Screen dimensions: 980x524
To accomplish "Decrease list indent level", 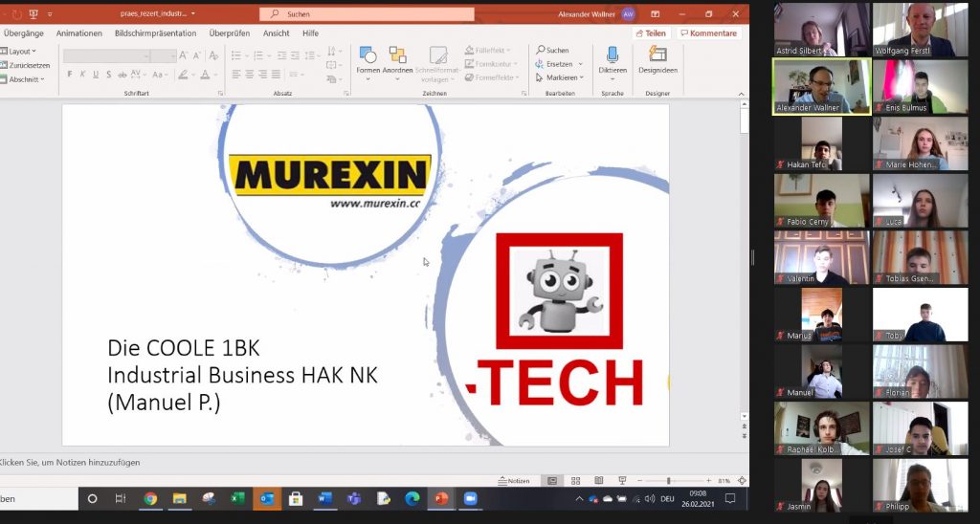I will tap(282, 55).
